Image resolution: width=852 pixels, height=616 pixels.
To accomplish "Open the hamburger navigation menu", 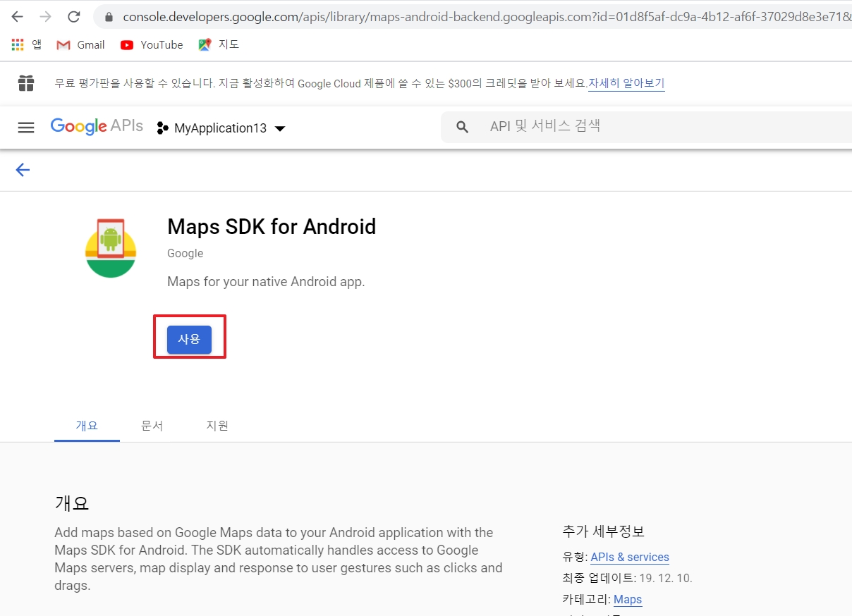I will 26,128.
